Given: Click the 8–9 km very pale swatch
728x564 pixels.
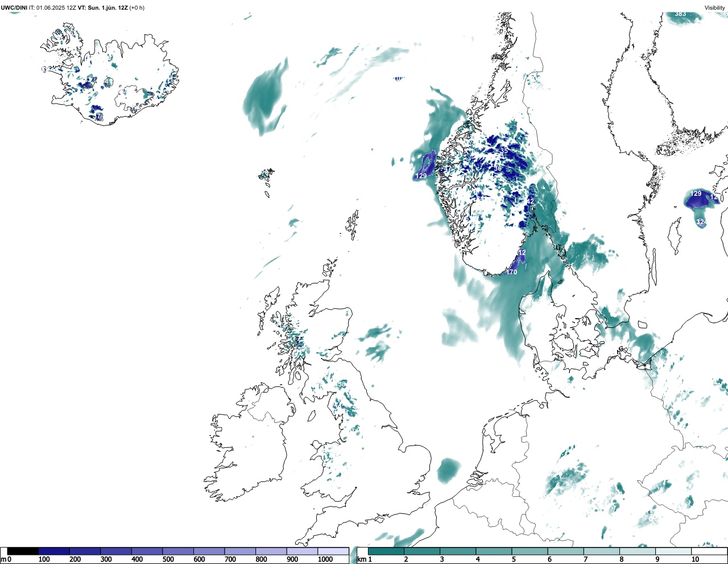Looking at the screenshot, I should click(x=637, y=551).
